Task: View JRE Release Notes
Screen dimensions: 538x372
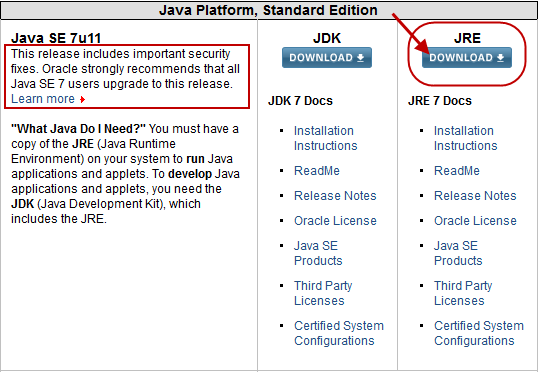Action: pyautogui.click(x=475, y=196)
